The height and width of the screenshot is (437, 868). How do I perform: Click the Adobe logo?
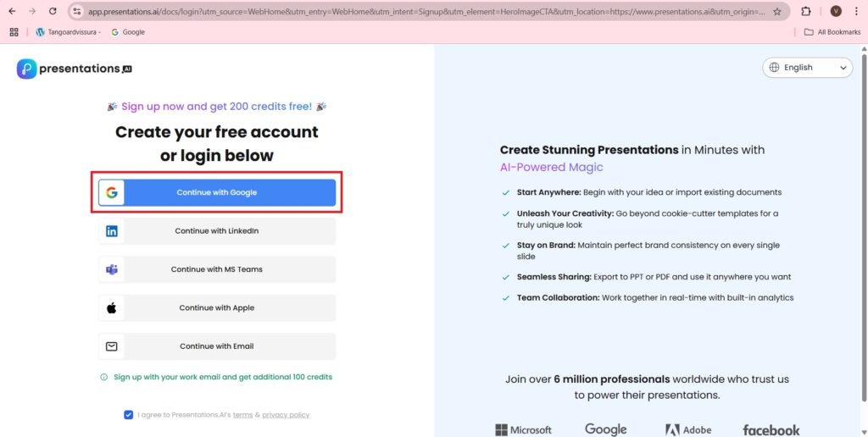688,430
